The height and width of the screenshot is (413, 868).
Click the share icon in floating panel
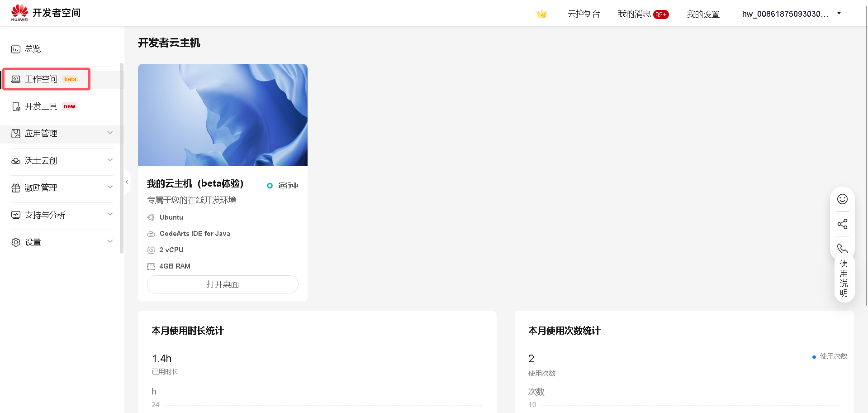click(x=842, y=224)
